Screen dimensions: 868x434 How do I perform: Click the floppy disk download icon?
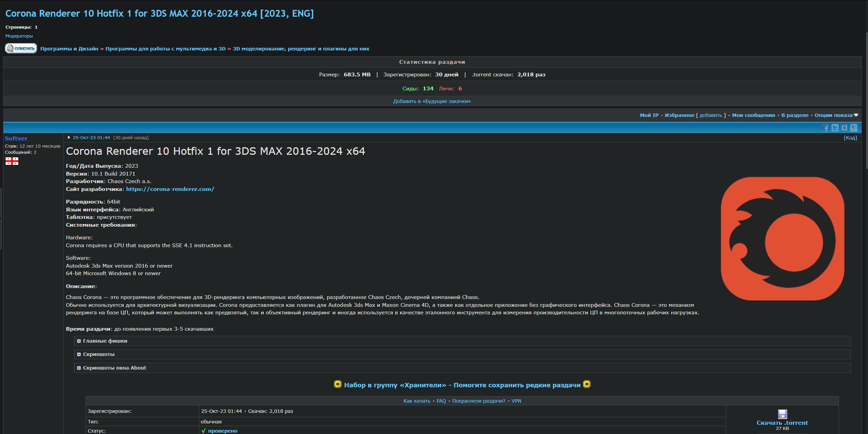(x=782, y=414)
